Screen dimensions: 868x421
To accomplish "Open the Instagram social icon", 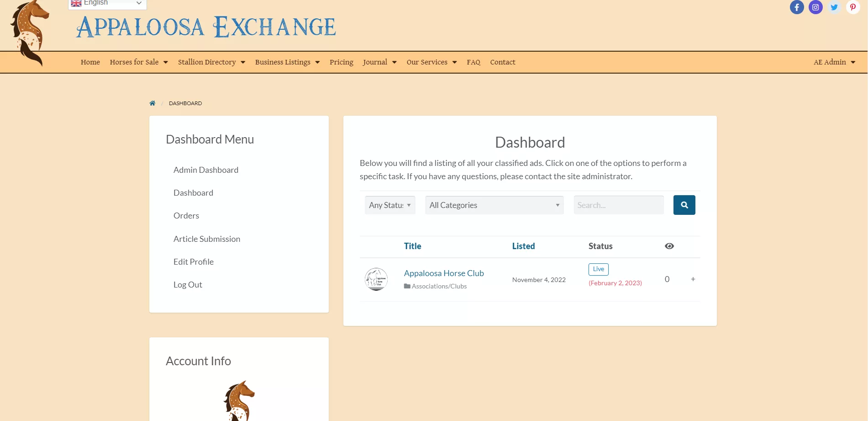I will tap(815, 7).
